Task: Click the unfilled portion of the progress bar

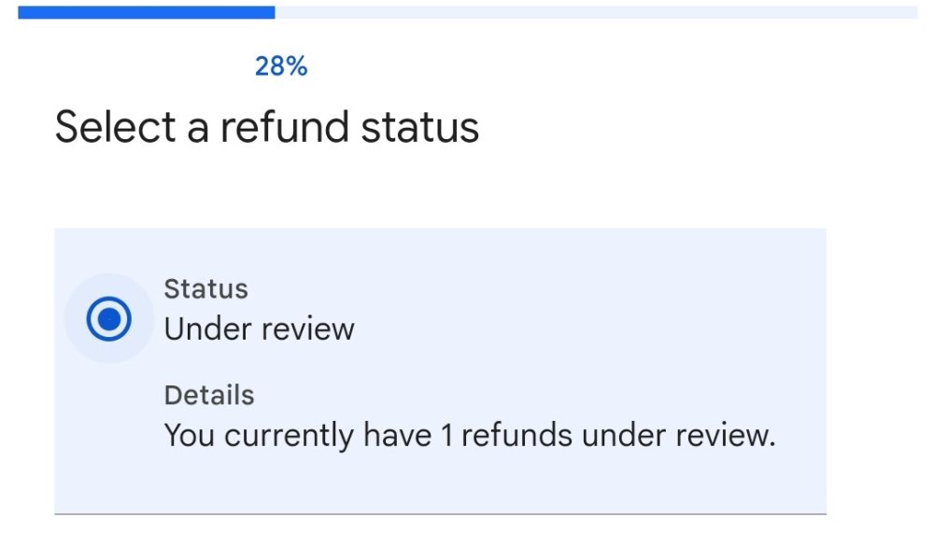Action: [598, 13]
